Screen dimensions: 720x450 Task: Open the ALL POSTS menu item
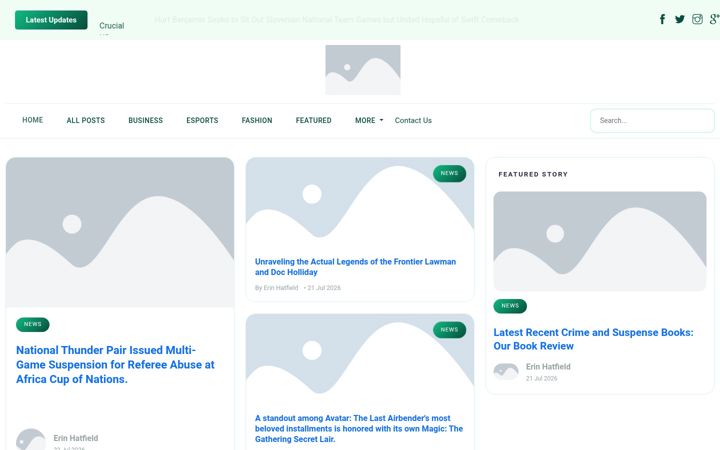[85, 120]
